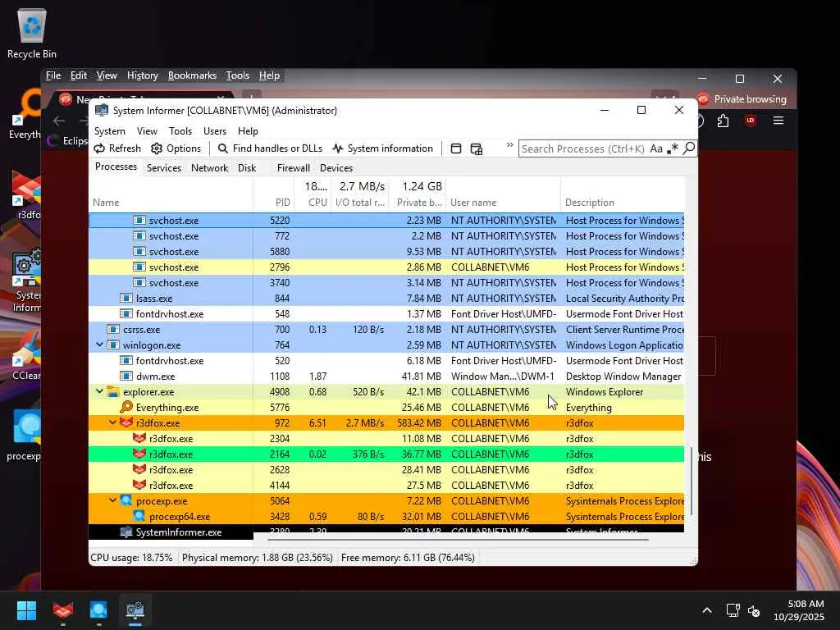
Task: Click the r3dfox taskbar icon
Action: [x=62, y=610]
